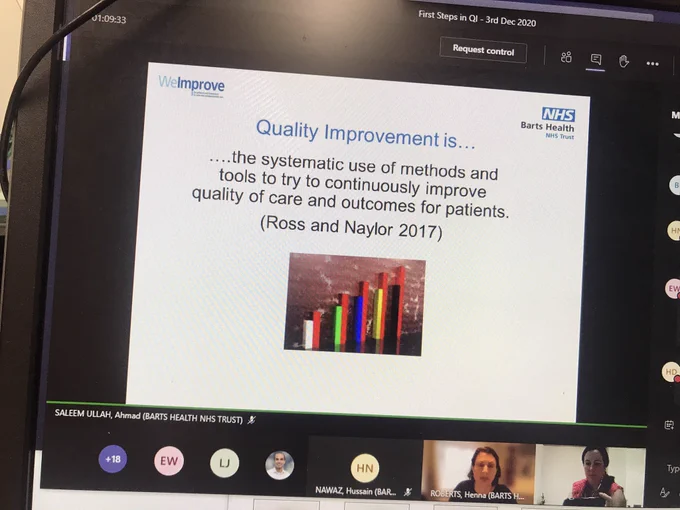The image size is (680, 510).
Task: Open the participants panel icon
Action: click(x=566, y=57)
